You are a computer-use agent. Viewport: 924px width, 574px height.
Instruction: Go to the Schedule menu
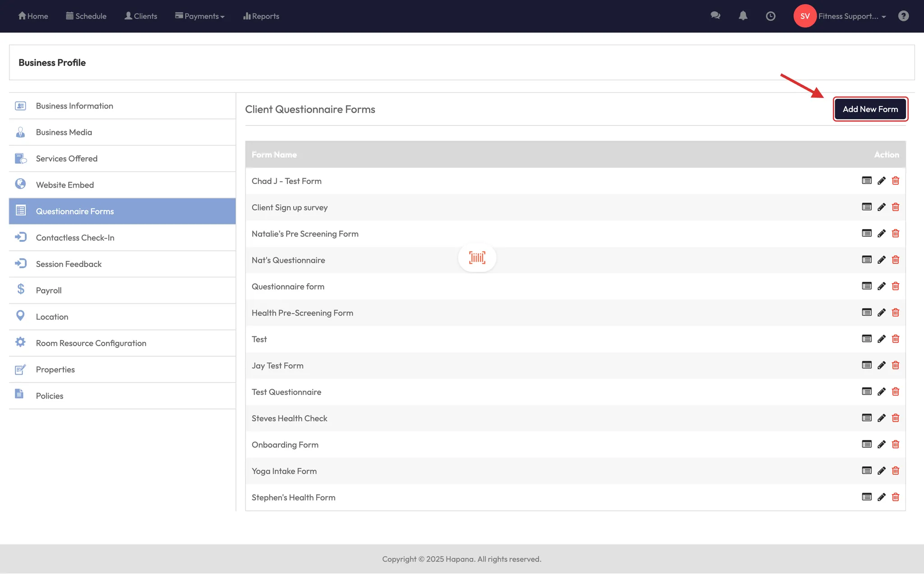coord(86,16)
